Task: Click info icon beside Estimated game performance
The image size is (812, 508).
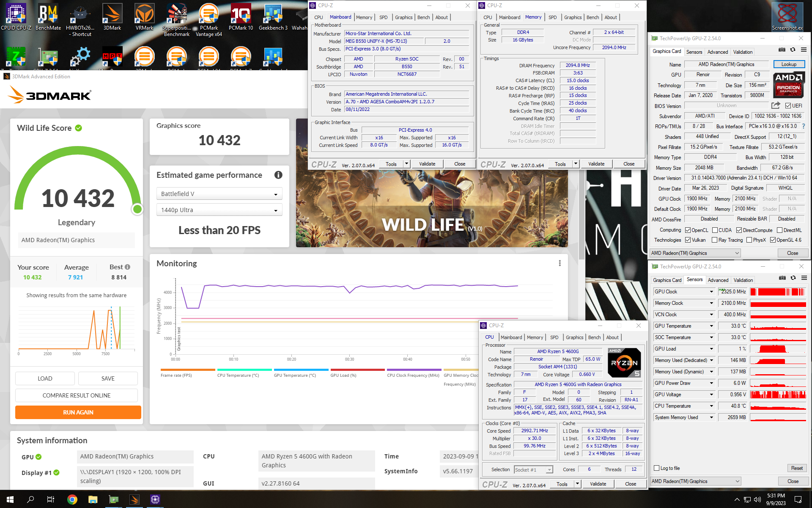Action: click(278, 175)
